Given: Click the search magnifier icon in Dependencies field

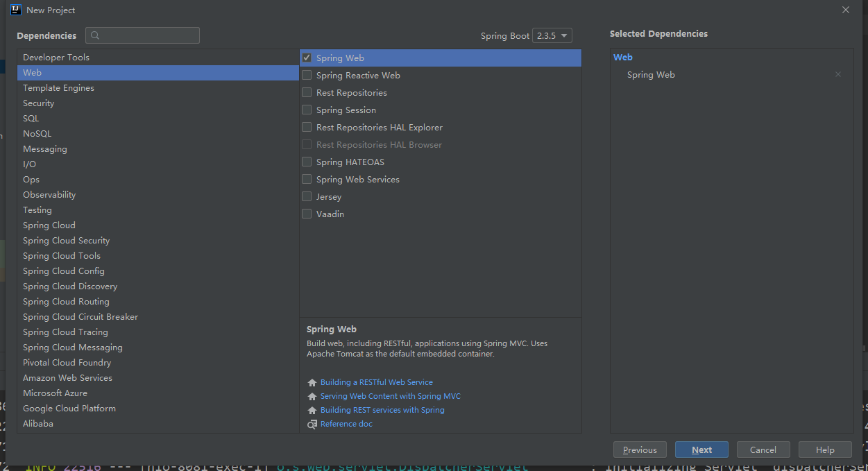Looking at the screenshot, I should pyautogui.click(x=95, y=35).
